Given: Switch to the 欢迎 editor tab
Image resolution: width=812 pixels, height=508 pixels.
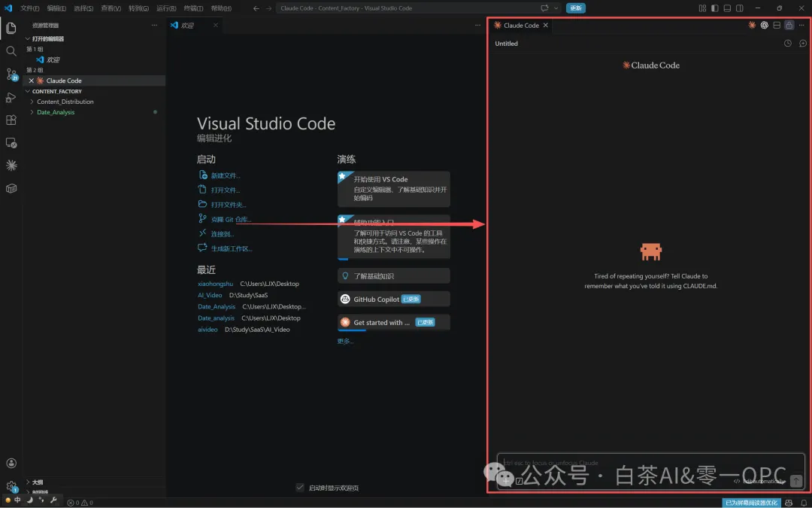Looking at the screenshot, I should (x=186, y=25).
